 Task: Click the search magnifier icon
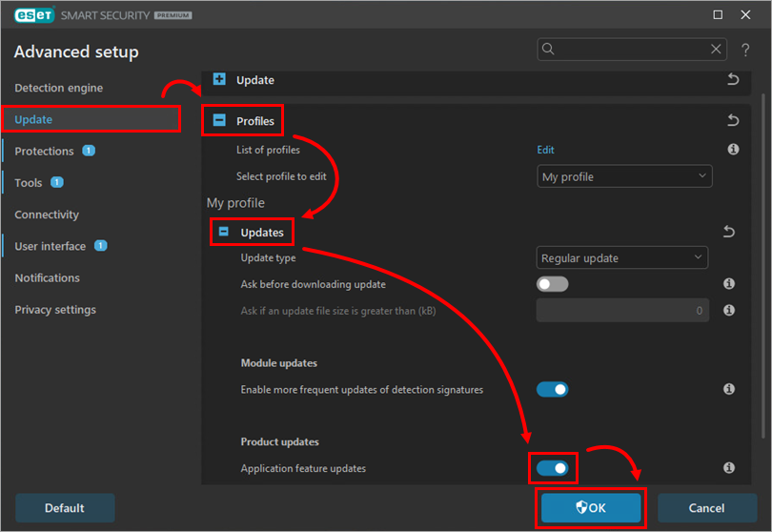click(x=548, y=49)
